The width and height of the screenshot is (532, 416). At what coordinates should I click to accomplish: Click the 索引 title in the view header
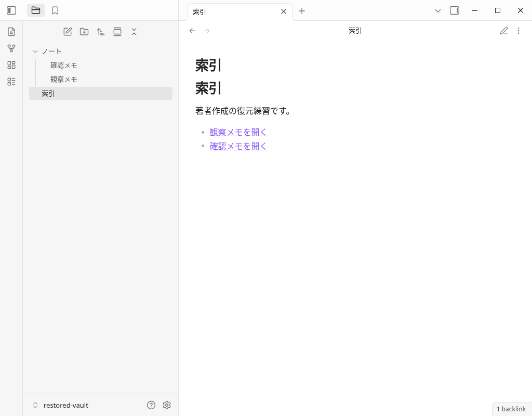click(355, 31)
